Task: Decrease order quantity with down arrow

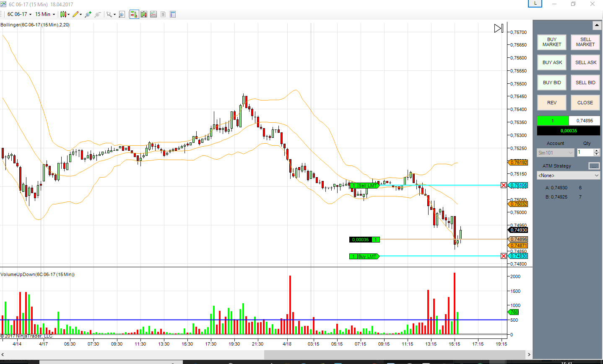Action: click(x=597, y=155)
